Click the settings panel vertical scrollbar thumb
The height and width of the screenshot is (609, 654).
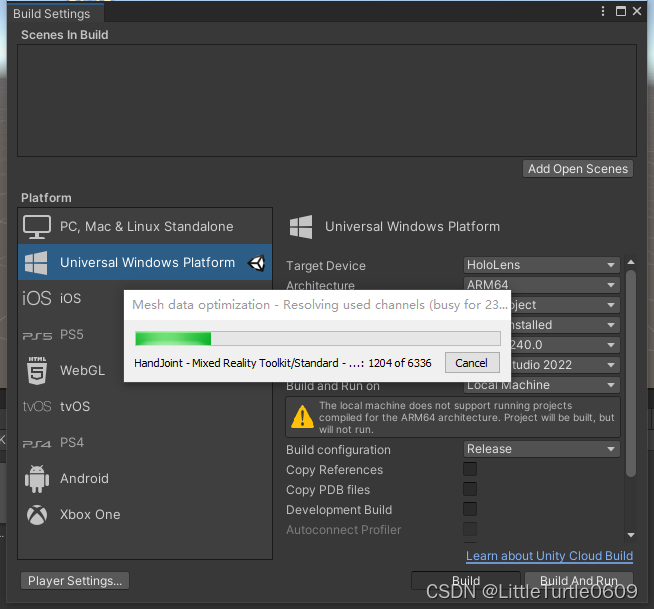(x=631, y=373)
